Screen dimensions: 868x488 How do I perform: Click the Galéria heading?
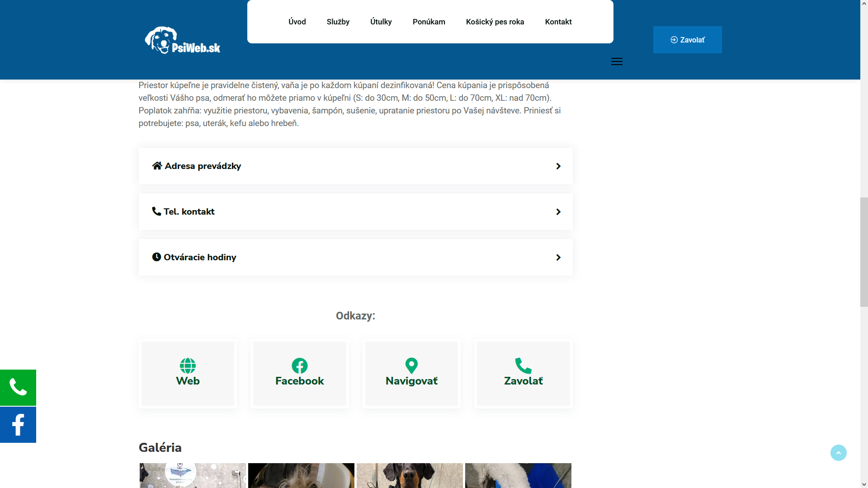[x=160, y=447]
